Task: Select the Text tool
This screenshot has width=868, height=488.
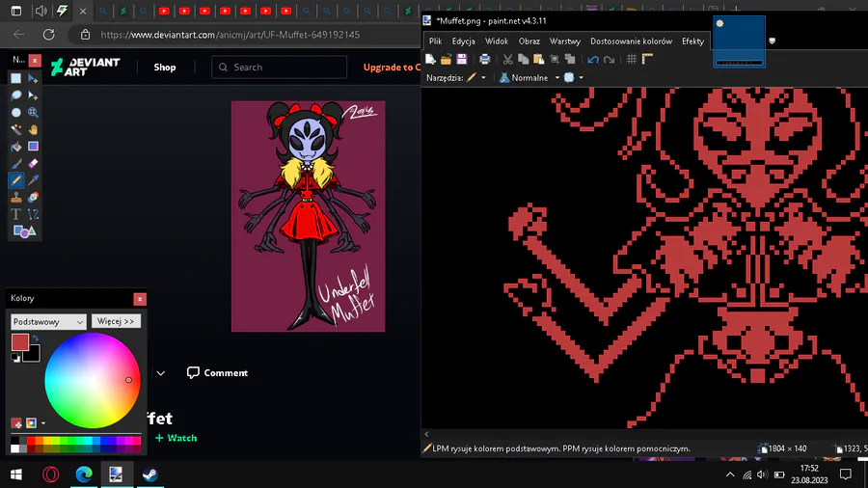Action: 16,214
